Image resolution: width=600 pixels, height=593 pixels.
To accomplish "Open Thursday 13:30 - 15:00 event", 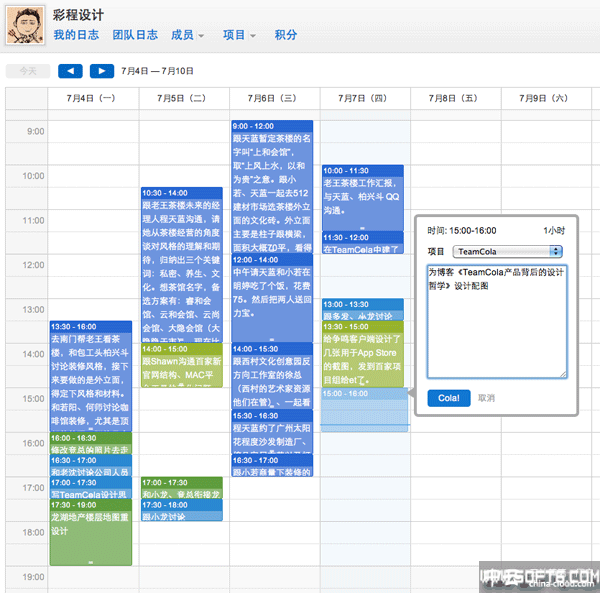I will coord(363,354).
